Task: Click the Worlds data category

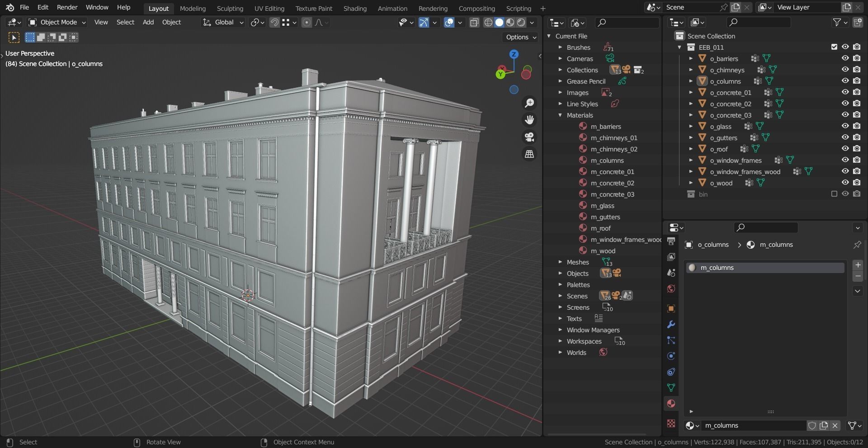Action: pyautogui.click(x=576, y=352)
